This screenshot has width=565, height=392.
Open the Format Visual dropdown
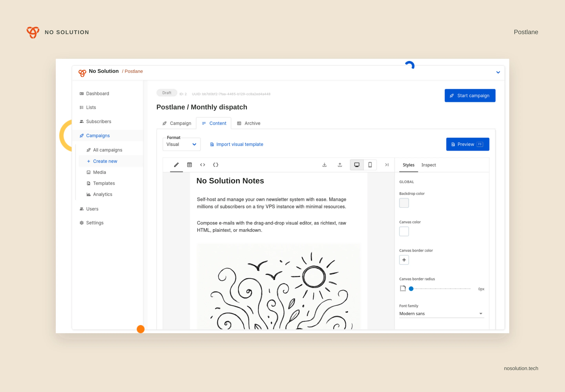point(181,144)
